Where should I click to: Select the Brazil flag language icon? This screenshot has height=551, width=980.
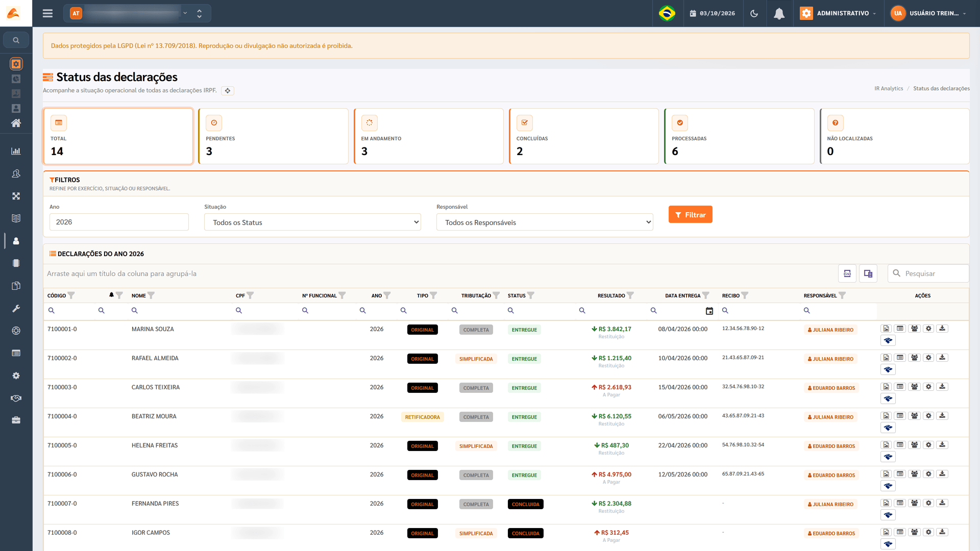(x=667, y=13)
